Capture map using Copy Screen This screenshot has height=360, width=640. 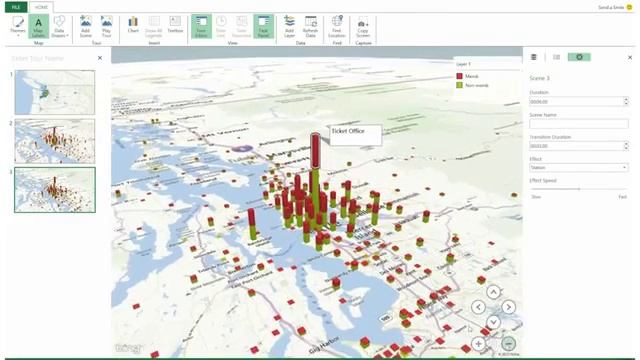pyautogui.click(x=363, y=27)
